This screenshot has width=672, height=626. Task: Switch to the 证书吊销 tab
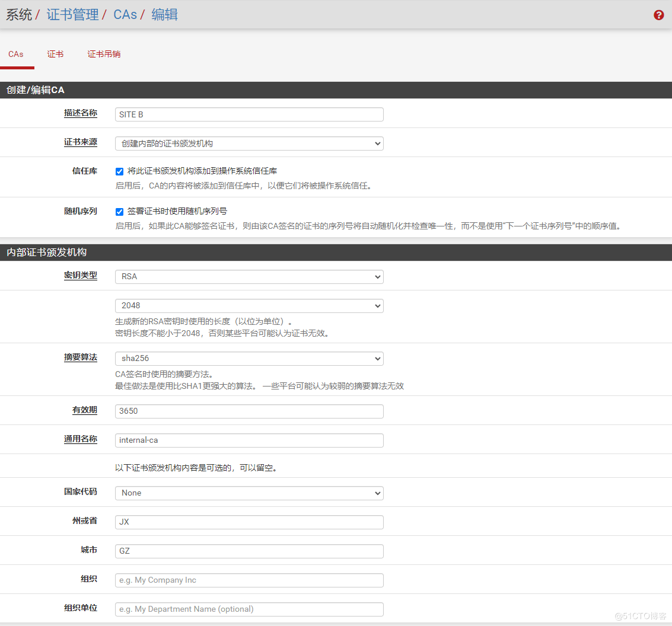104,54
